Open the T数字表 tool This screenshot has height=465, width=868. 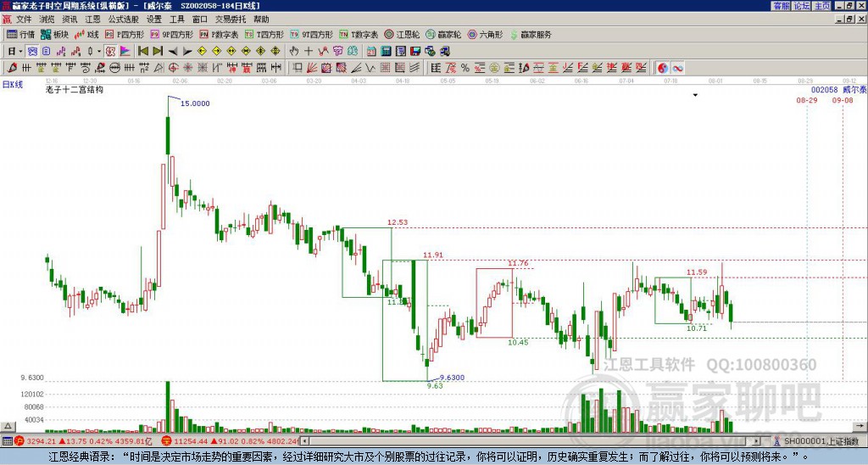coord(359,34)
